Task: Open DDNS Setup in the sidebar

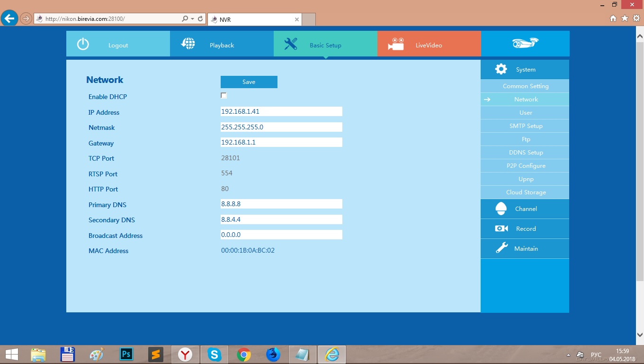Action: [x=526, y=153]
